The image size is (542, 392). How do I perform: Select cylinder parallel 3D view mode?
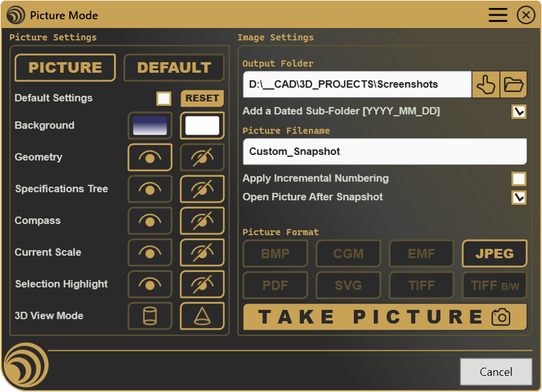click(150, 315)
